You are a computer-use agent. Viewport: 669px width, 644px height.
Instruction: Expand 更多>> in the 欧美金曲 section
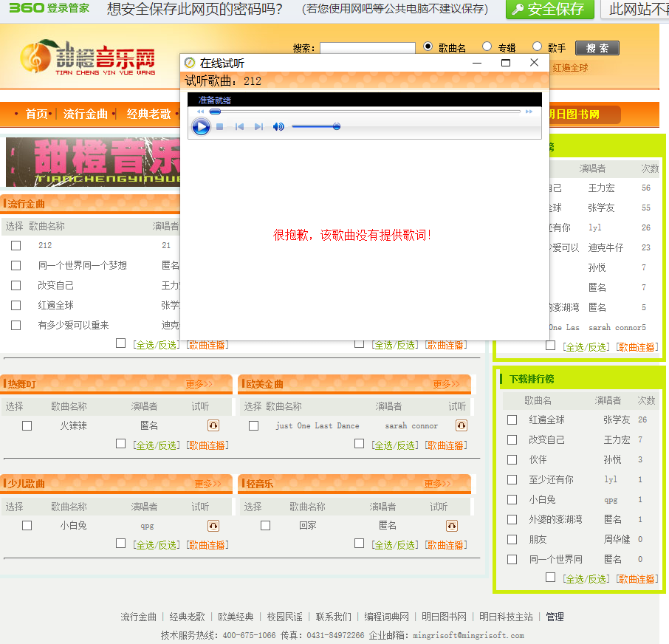click(446, 384)
